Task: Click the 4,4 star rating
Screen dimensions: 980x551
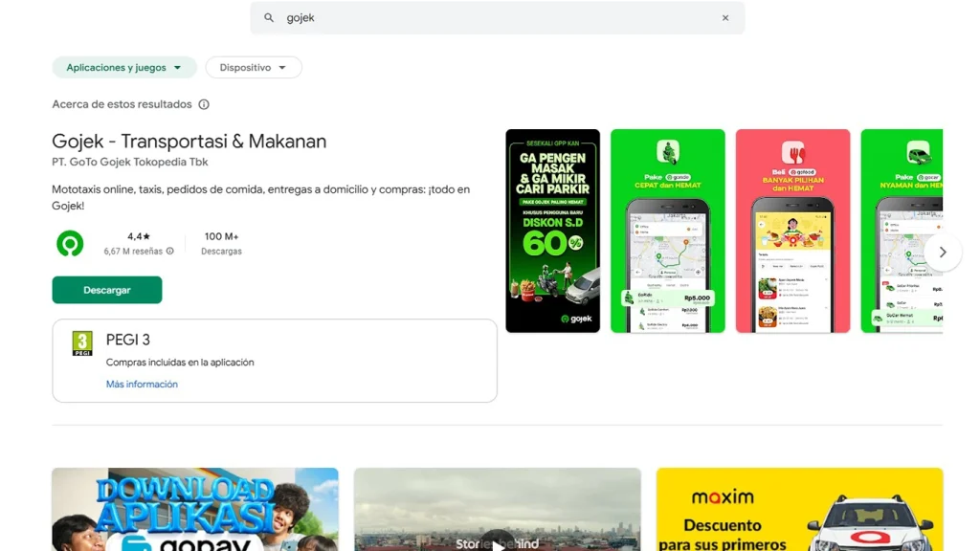Action: coord(139,237)
